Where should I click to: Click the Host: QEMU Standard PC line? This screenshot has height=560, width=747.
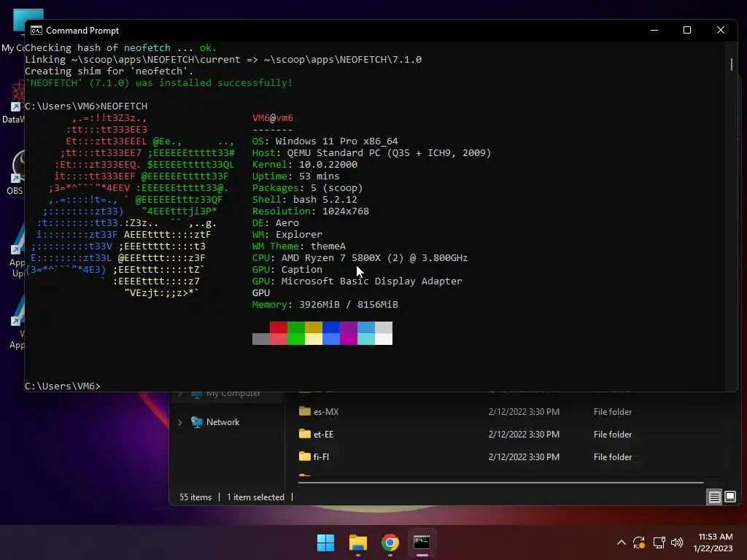371,153
